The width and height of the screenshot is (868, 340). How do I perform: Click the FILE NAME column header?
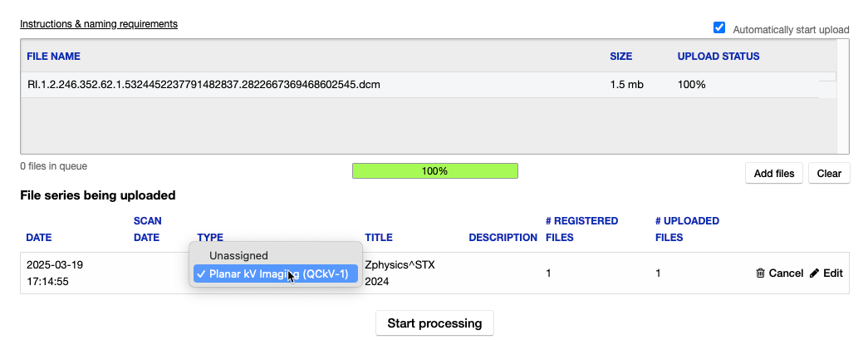53,57
